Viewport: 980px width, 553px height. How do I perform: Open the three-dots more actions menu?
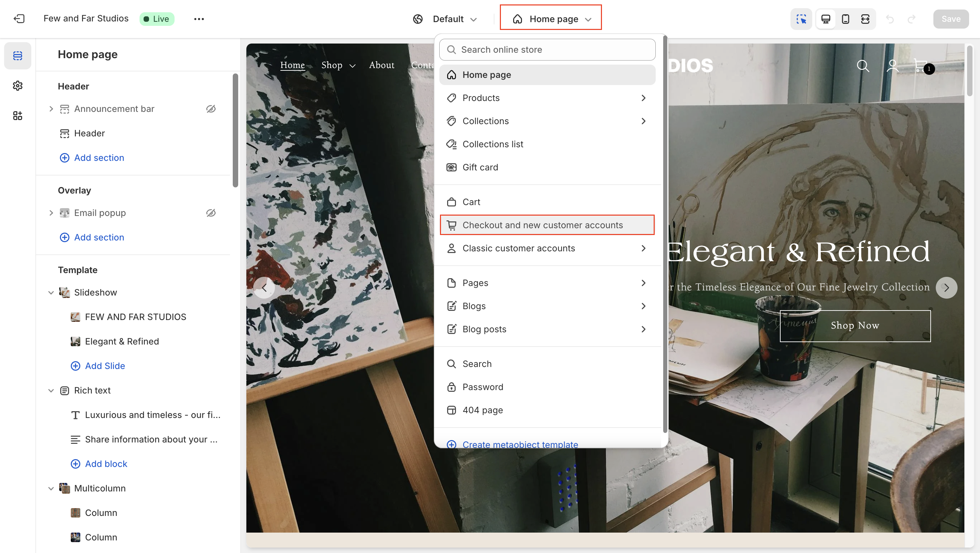point(199,19)
